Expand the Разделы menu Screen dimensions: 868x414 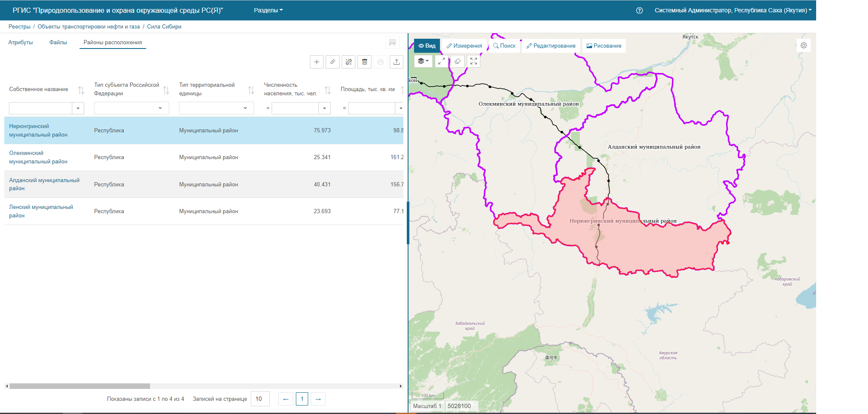click(268, 10)
